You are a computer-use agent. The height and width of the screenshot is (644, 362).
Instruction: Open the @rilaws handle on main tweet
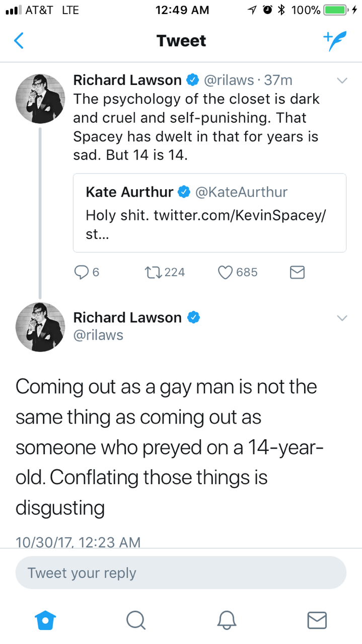click(x=98, y=335)
